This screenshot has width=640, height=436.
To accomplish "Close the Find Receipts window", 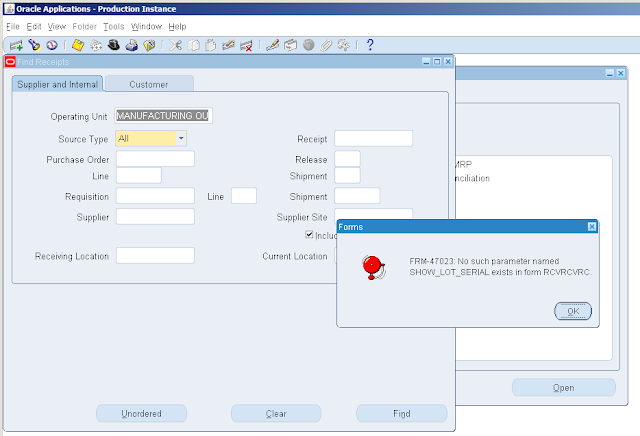I will (448, 62).
